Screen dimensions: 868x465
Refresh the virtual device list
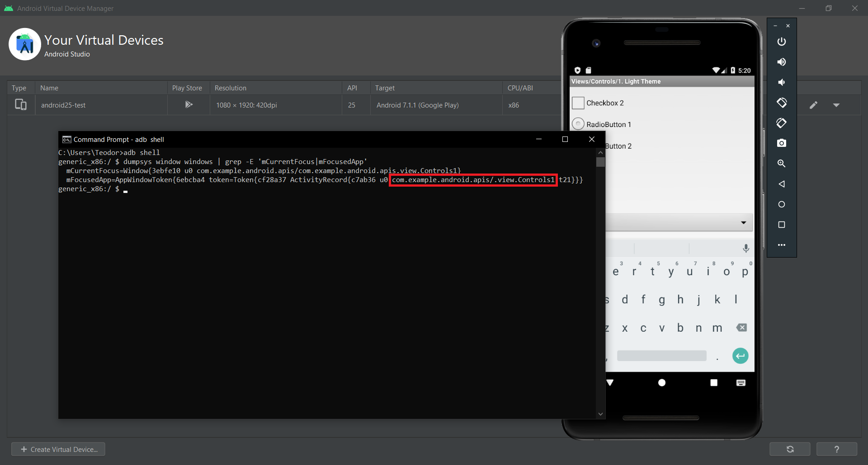(790, 449)
